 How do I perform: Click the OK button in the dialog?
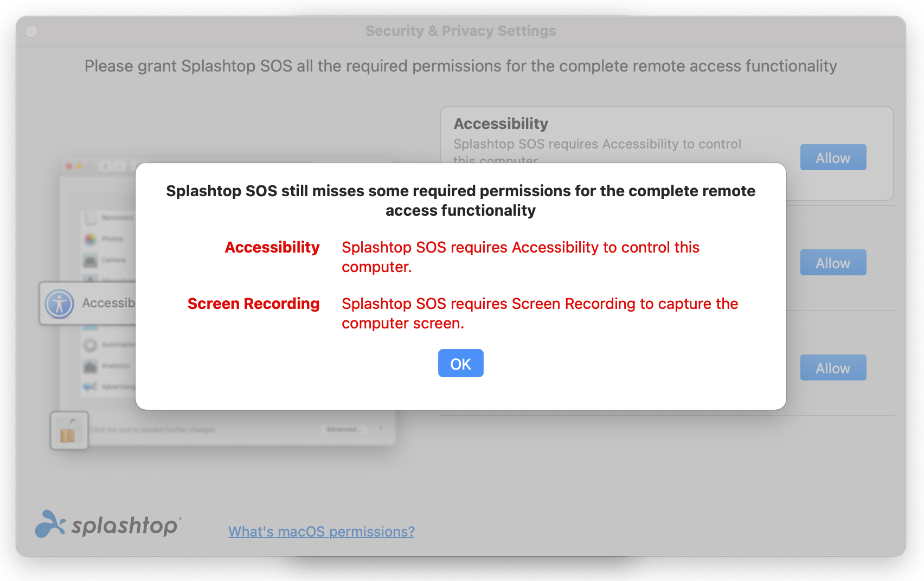460,364
